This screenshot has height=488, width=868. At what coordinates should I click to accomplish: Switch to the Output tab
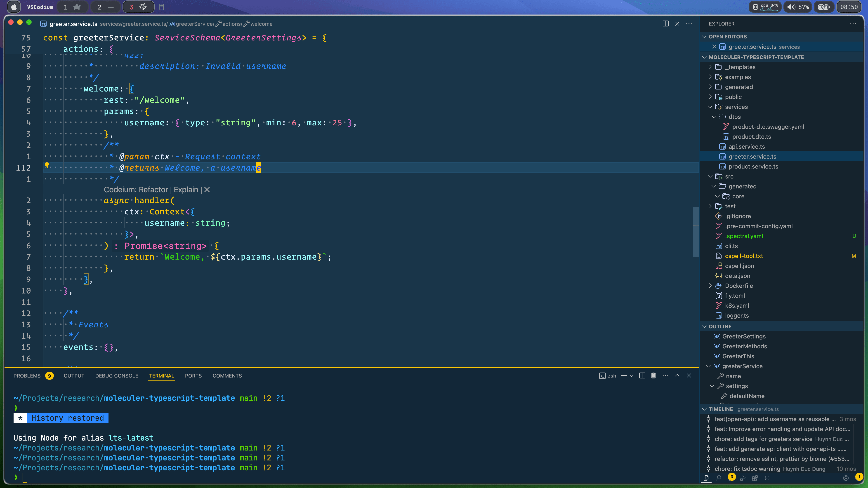pyautogui.click(x=74, y=375)
